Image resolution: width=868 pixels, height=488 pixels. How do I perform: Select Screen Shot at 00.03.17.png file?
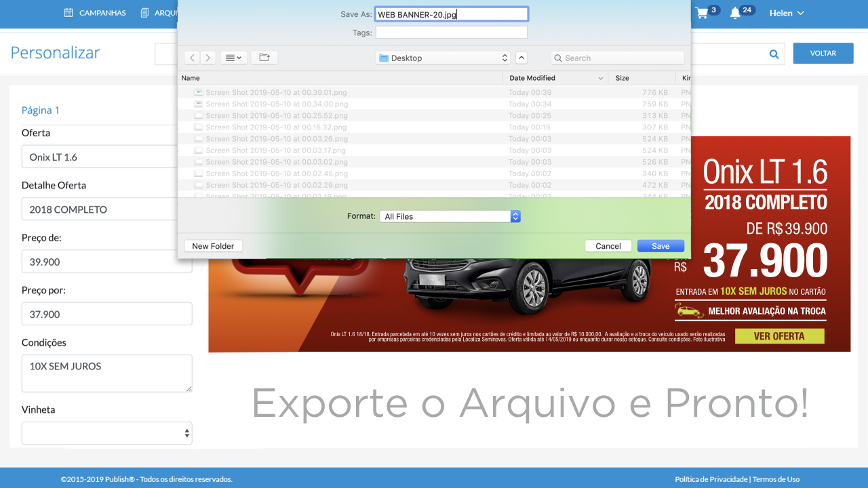[x=434, y=150]
